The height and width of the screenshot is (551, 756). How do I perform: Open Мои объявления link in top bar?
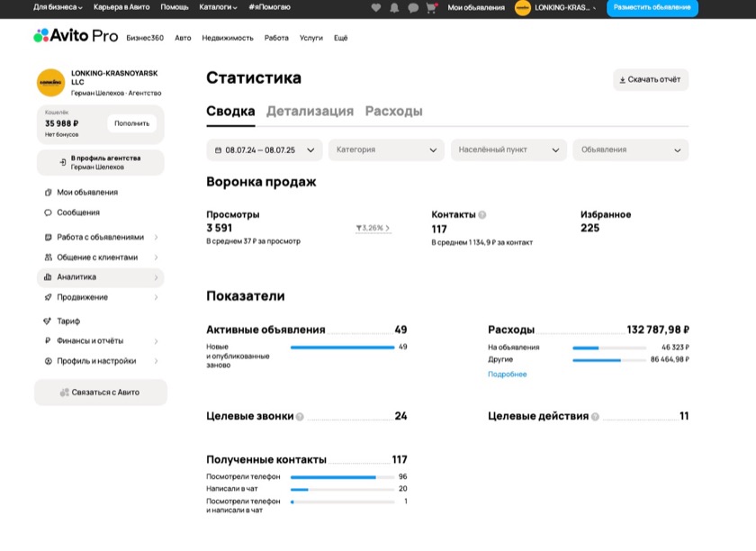pos(476,8)
